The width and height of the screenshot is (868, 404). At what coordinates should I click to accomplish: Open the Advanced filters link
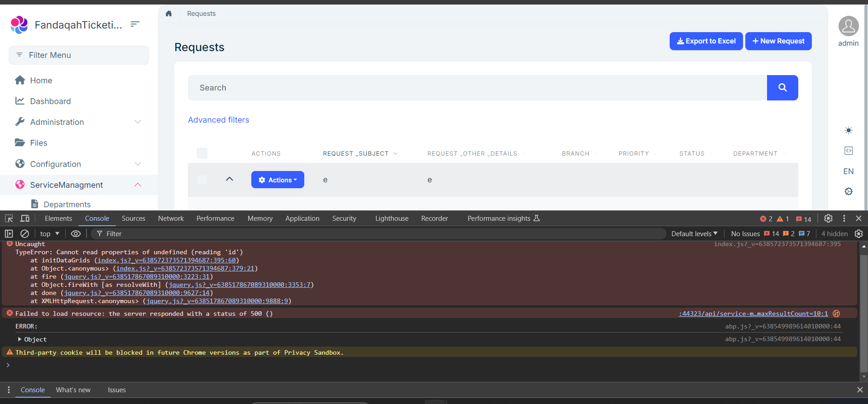click(x=219, y=120)
